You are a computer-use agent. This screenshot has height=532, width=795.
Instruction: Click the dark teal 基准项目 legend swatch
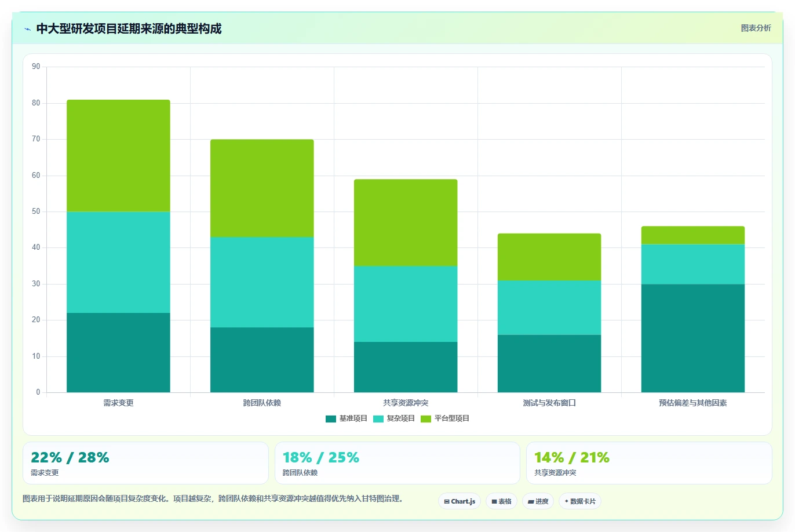pos(331,418)
